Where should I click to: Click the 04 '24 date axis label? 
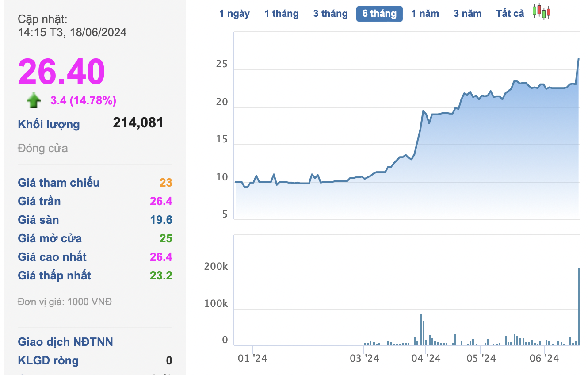pos(426,358)
